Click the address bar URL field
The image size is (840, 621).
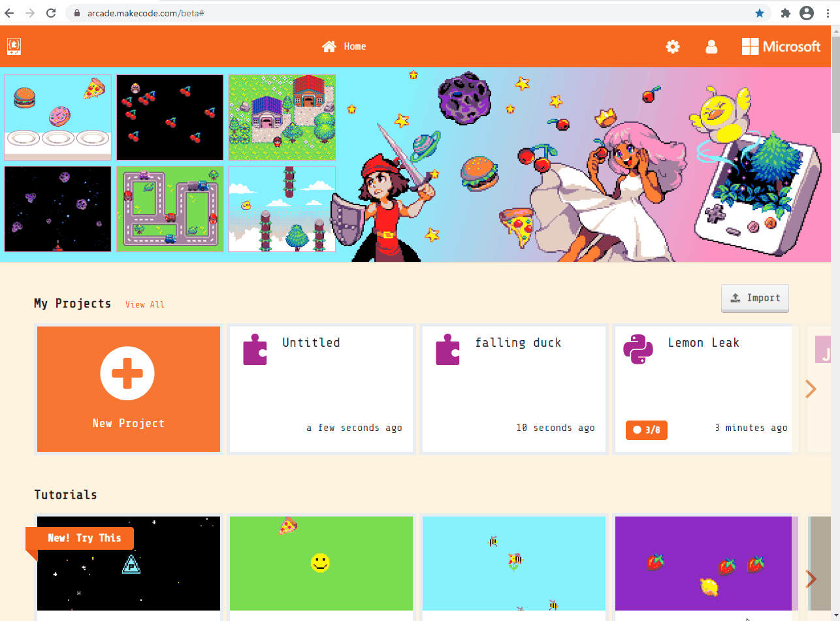click(x=418, y=13)
